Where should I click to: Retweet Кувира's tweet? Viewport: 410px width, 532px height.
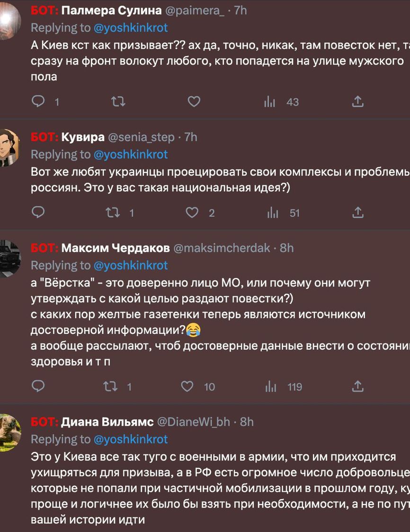point(113,213)
